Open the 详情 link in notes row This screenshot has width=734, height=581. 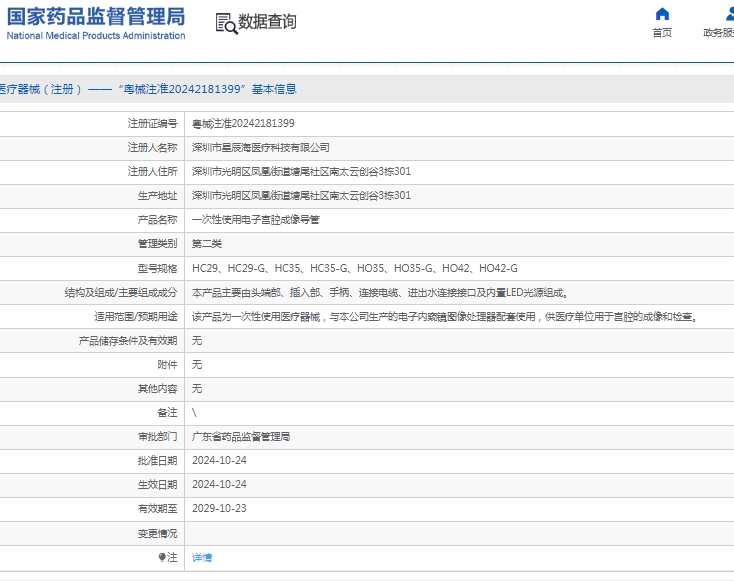(202, 558)
